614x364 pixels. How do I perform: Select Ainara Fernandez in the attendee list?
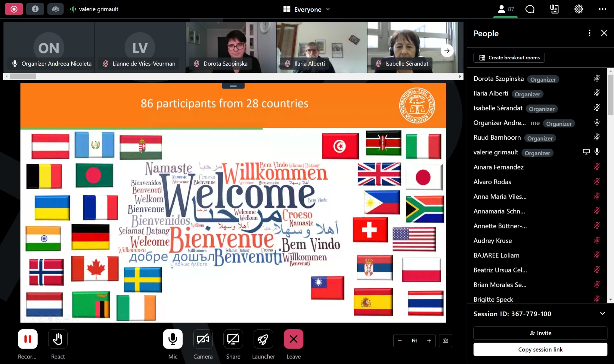(x=498, y=167)
